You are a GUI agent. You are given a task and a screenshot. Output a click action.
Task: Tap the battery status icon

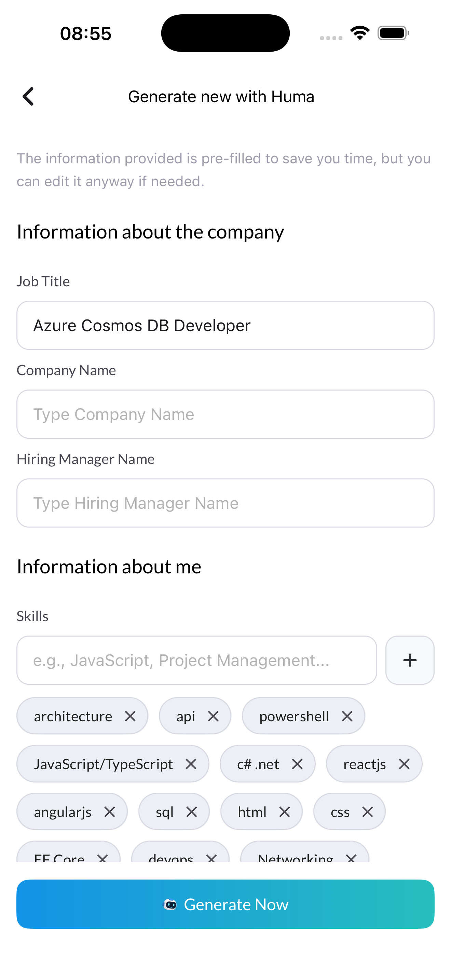tap(393, 33)
